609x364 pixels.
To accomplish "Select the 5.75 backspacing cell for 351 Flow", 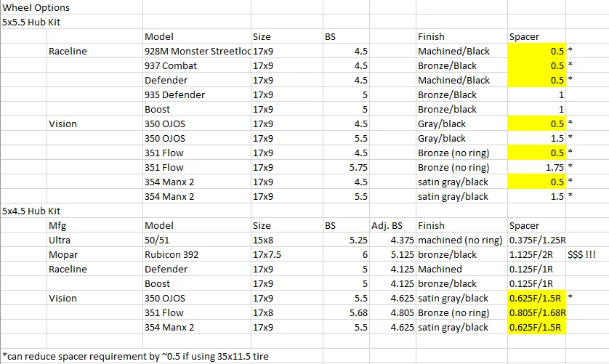I will (346, 167).
